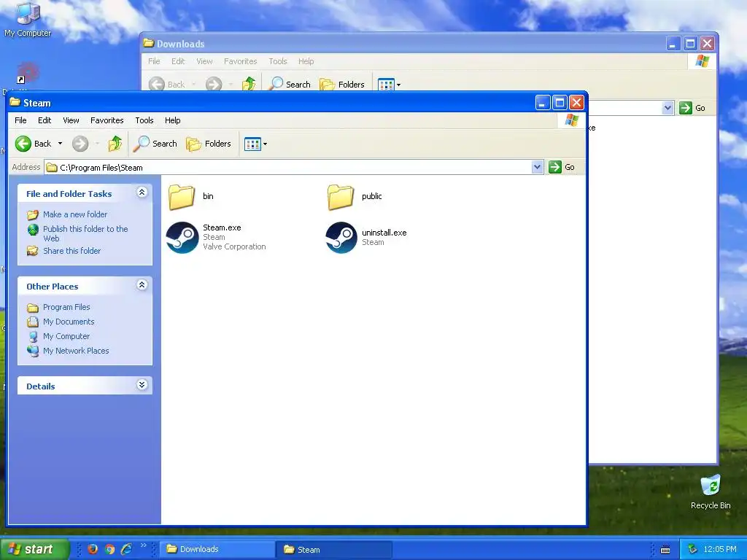The width and height of the screenshot is (747, 560).
Task: Collapse the File and Folder Tasks panel
Action: coord(142,192)
